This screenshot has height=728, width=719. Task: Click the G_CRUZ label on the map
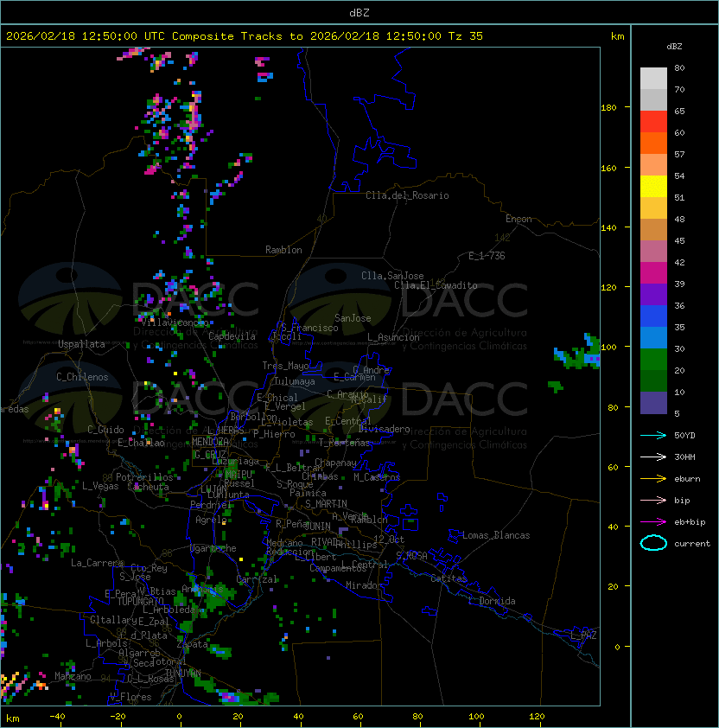(x=210, y=454)
